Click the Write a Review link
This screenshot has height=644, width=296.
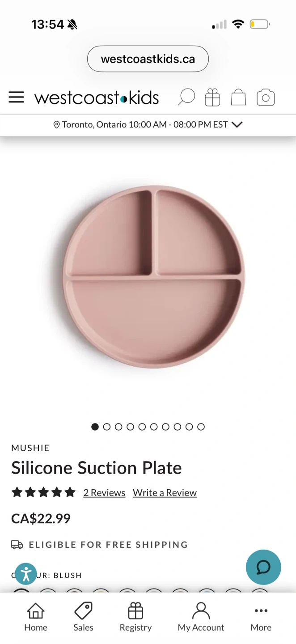(165, 492)
